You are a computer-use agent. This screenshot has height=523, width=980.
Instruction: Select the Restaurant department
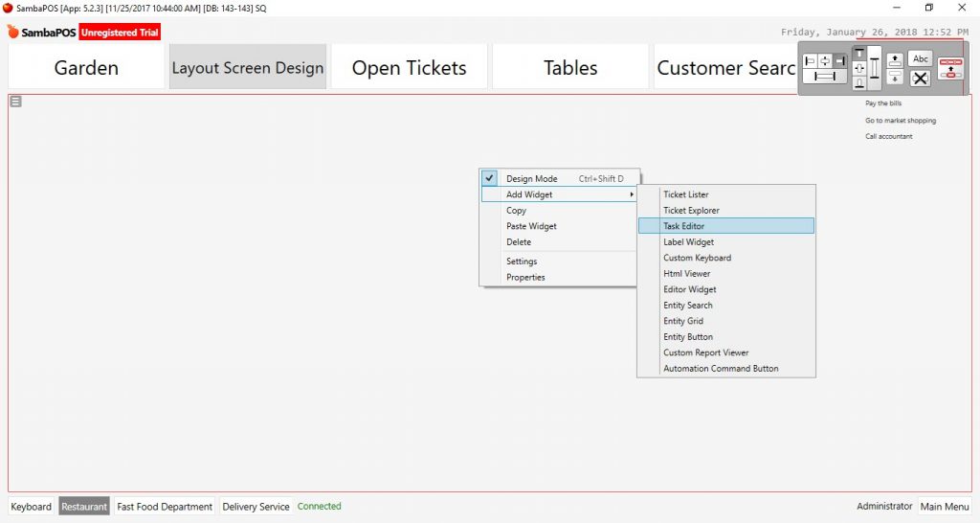pos(84,506)
